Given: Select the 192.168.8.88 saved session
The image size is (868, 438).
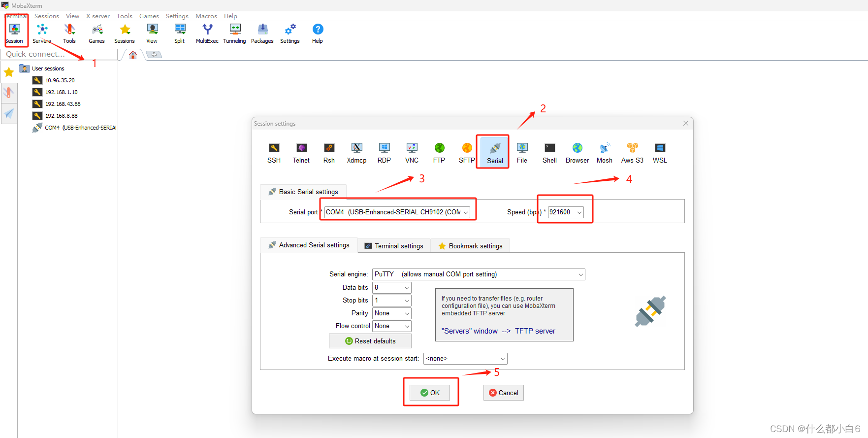Looking at the screenshot, I should 56,116.
